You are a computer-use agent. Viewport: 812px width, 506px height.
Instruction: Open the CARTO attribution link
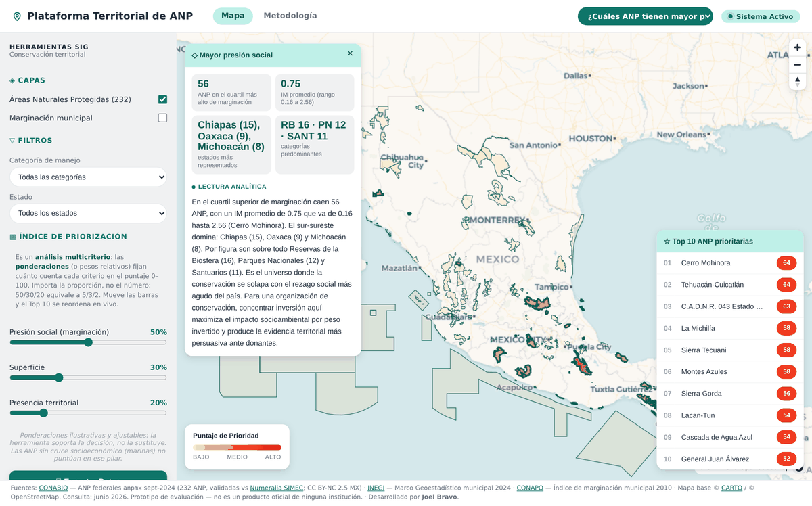click(x=731, y=488)
